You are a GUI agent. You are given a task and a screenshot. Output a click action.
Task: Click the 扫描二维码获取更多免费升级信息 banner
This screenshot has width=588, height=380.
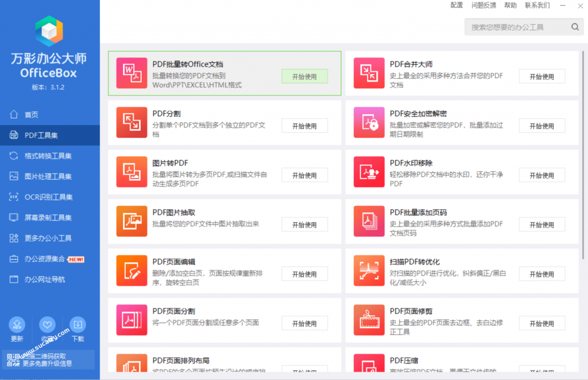[48, 360]
